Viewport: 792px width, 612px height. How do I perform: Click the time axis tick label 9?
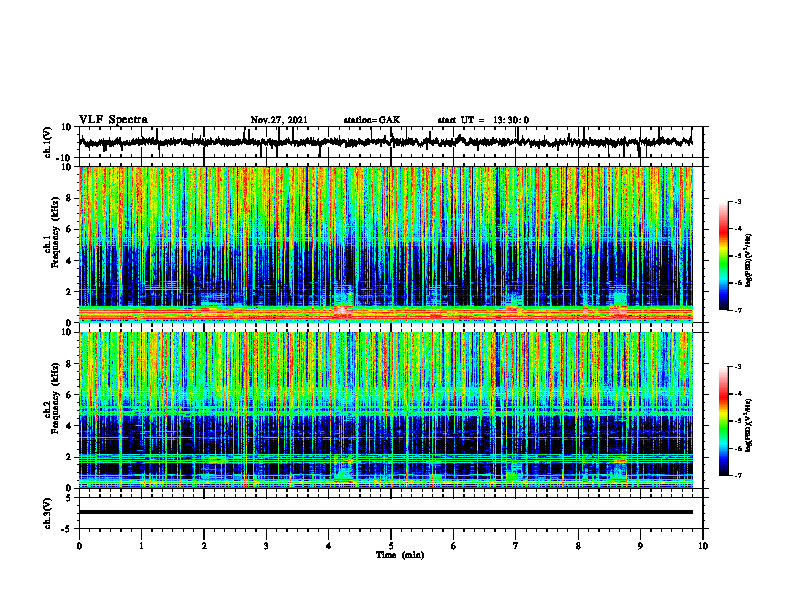640,546
